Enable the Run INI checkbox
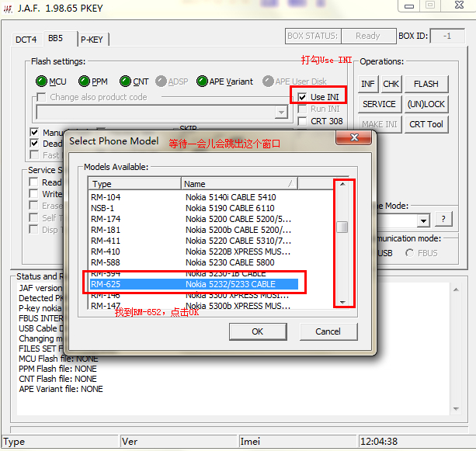This screenshot has height=451, width=476. (302, 109)
